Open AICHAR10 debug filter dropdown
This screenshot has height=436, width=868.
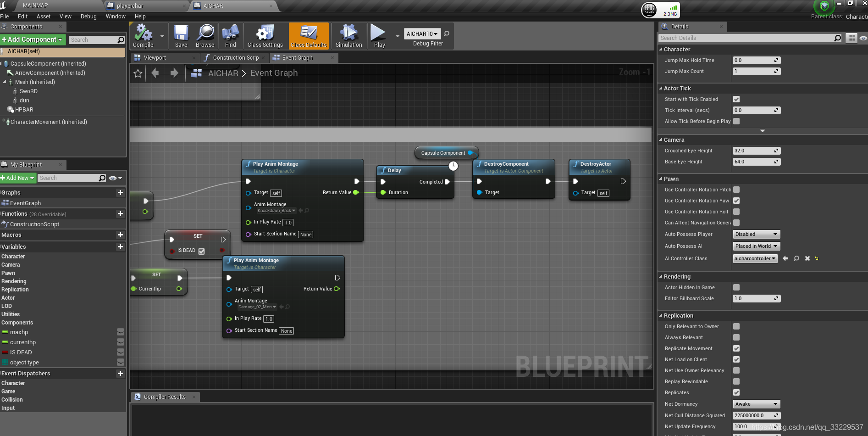click(x=422, y=34)
